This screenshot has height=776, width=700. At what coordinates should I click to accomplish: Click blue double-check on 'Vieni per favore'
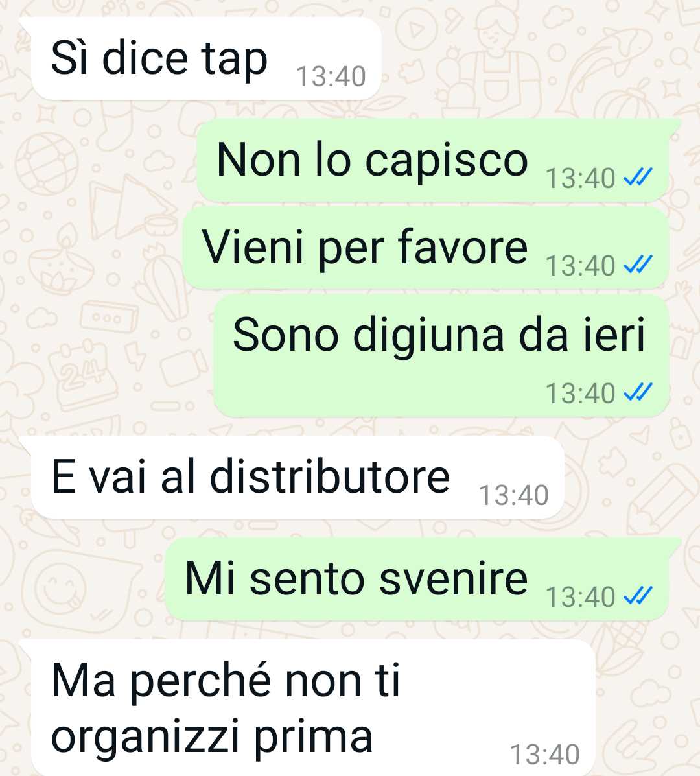click(638, 265)
